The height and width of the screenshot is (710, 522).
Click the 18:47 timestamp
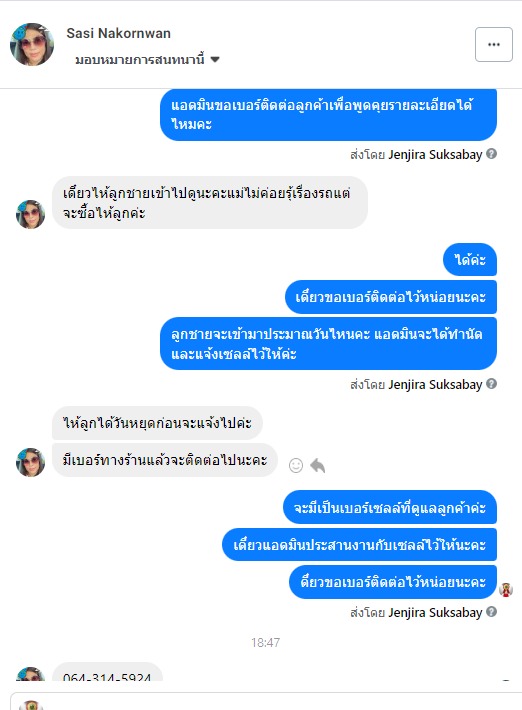[265, 643]
